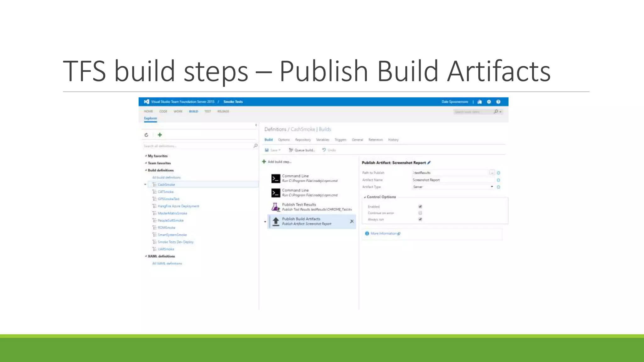
Task: Open the help question mark icon
Action: (x=498, y=101)
